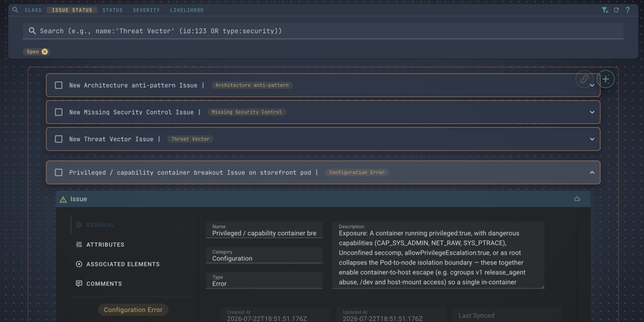Edit the Type field
Screen dimensions: 644x322
coord(264,281)
